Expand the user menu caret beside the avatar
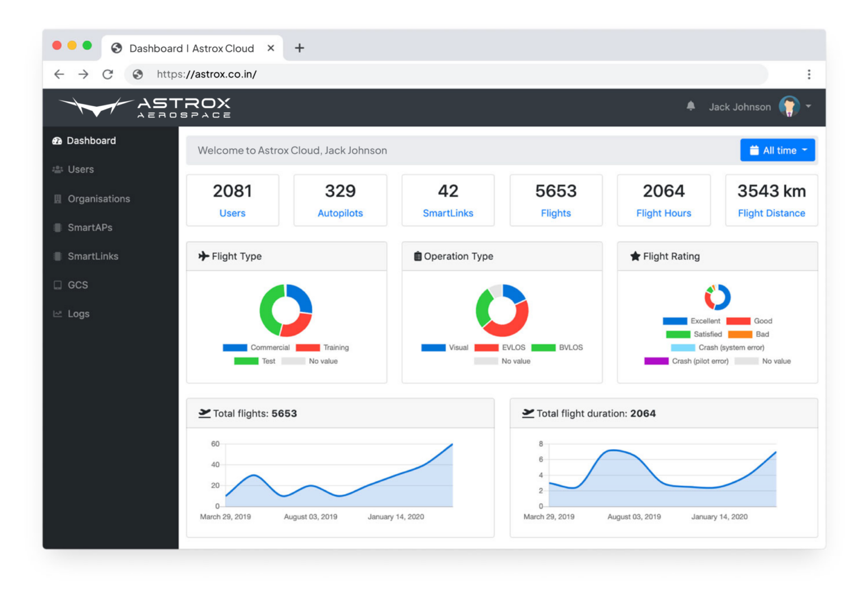This screenshot has height=605, width=868. (809, 106)
